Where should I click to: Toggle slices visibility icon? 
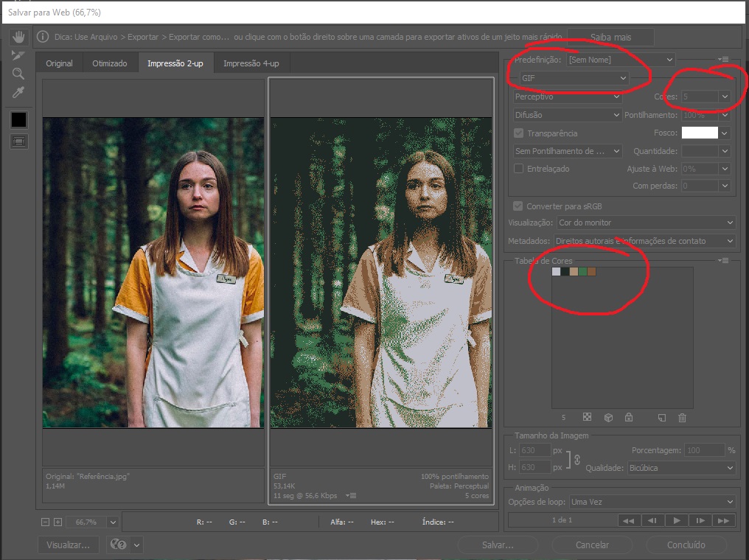(x=18, y=141)
